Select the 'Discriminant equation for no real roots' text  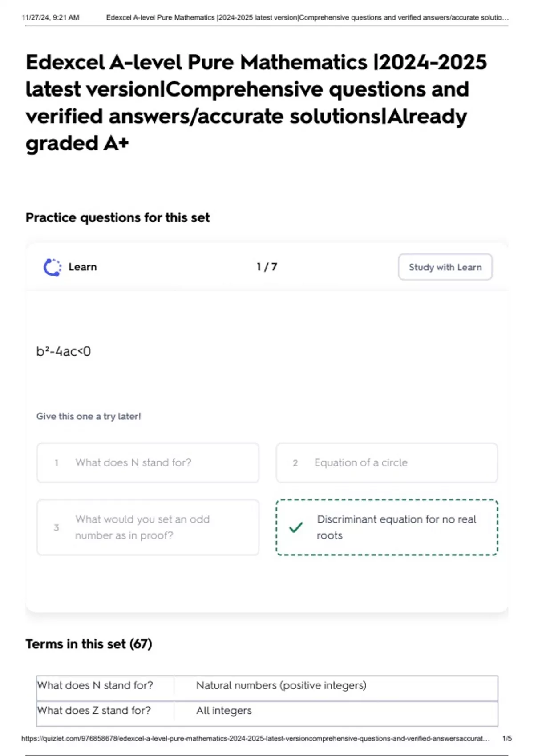point(396,527)
